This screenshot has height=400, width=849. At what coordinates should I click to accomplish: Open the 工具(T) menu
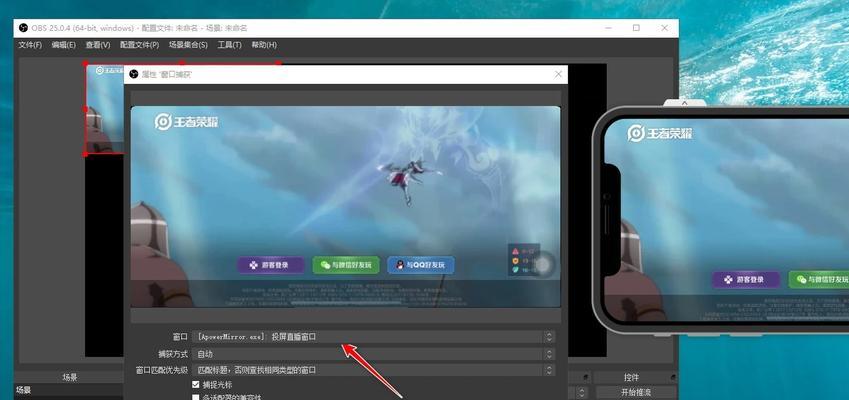(x=229, y=45)
